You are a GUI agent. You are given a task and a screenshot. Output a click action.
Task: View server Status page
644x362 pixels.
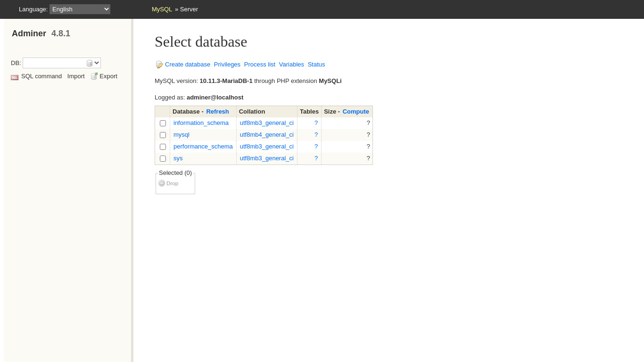click(316, 65)
